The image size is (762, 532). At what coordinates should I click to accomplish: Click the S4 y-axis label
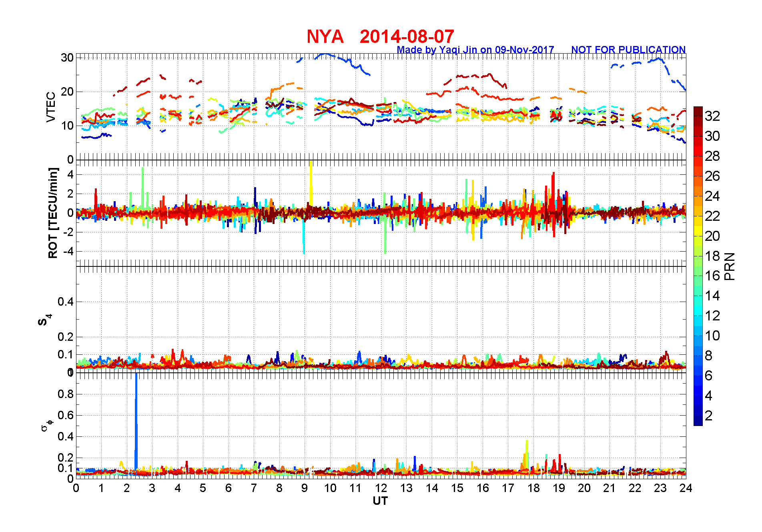click(x=45, y=320)
